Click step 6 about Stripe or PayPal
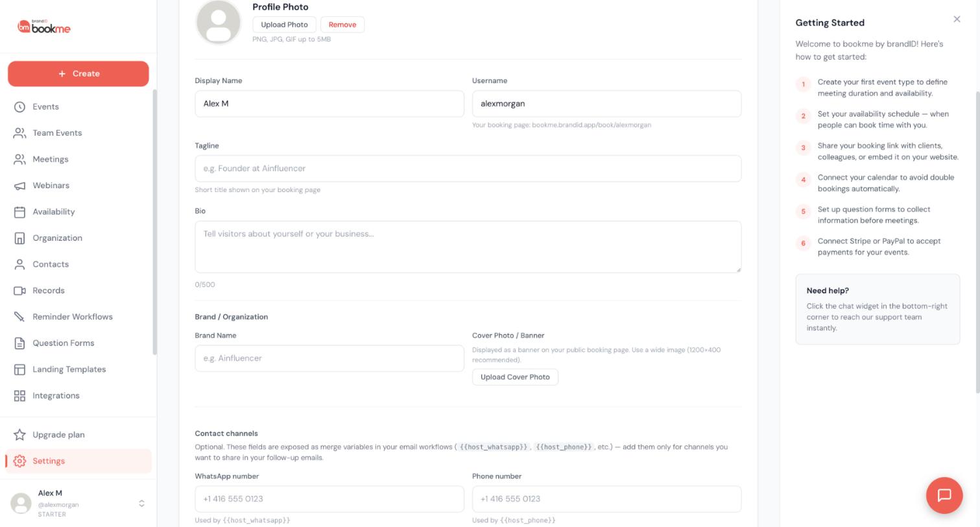Screen dimensions: 980x527 [x=878, y=247]
